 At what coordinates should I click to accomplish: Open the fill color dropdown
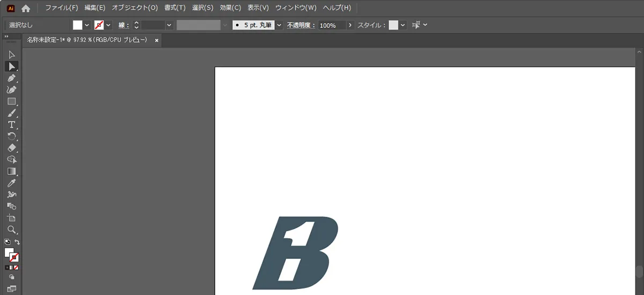tap(86, 25)
